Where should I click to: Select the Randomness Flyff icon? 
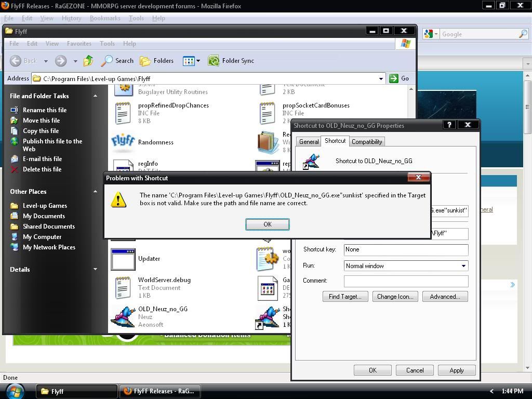[123, 142]
